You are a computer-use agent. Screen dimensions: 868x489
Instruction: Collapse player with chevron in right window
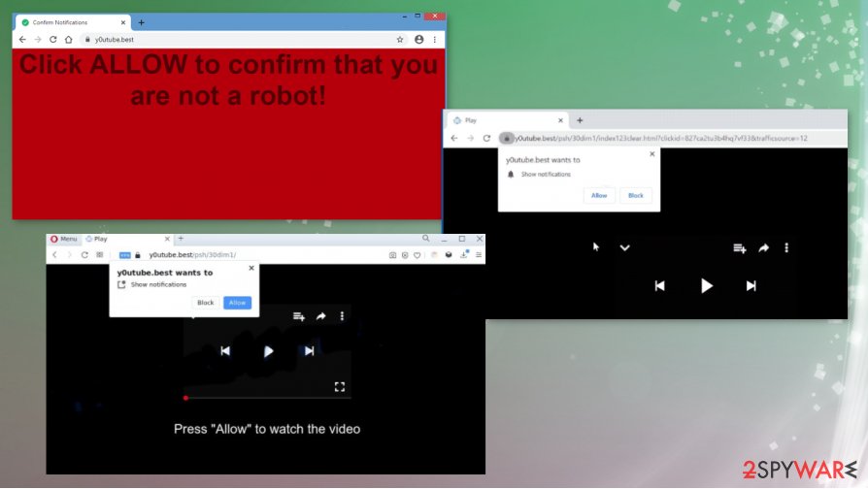[625, 247]
